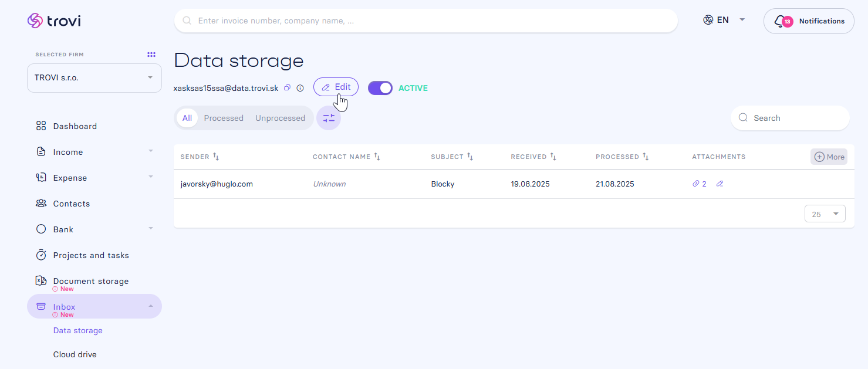This screenshot has height=369, width=868.
Task: Change the rows per page dropdown
Action: (825, 214)
